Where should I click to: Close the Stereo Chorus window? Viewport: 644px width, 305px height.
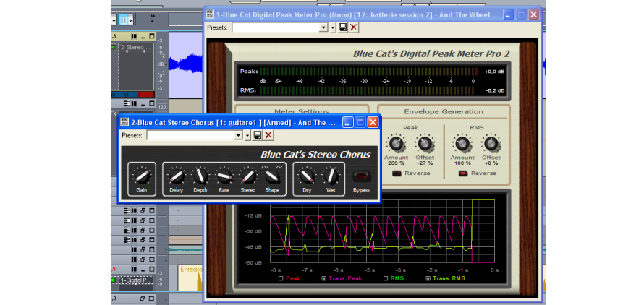click(x=373, y=122)
